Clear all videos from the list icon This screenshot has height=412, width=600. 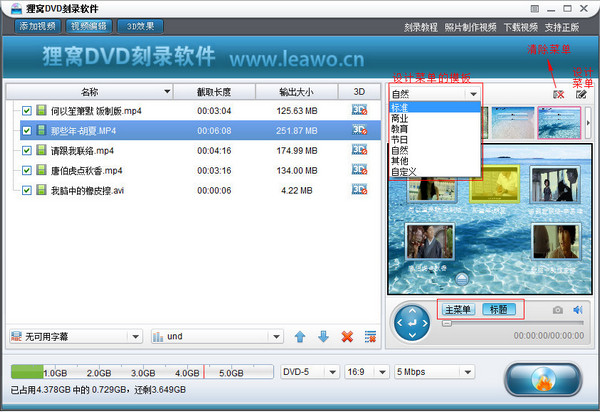370,337
